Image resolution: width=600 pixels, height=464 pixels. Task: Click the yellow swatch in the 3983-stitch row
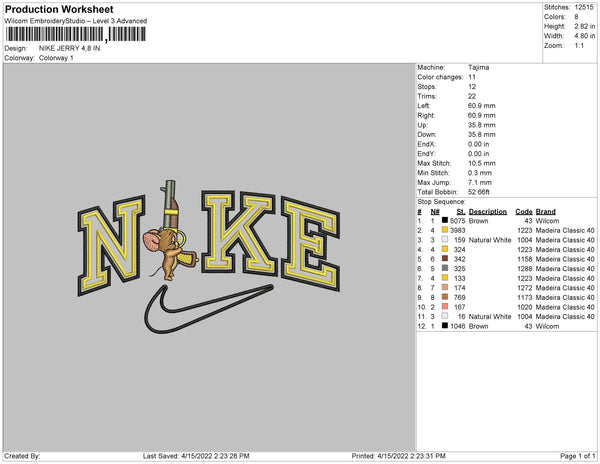point(445,230)
